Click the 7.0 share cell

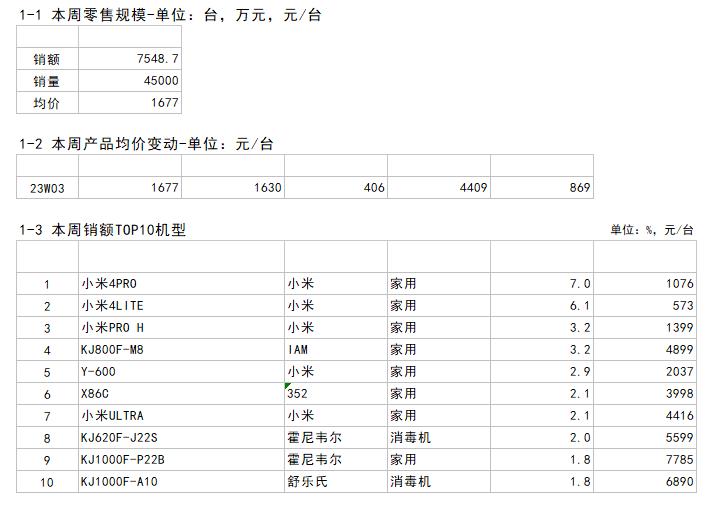tap(542, 284)
